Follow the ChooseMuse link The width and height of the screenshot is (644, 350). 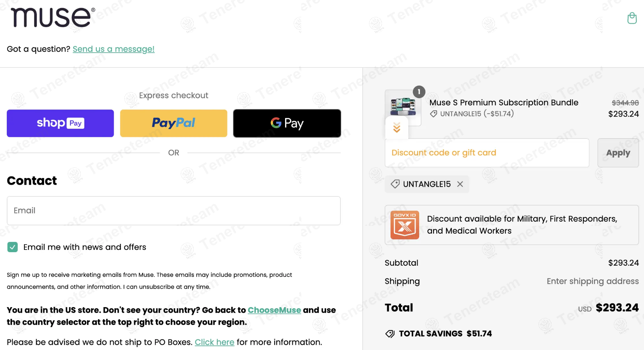pyautogui.click(x=274, y=310)
